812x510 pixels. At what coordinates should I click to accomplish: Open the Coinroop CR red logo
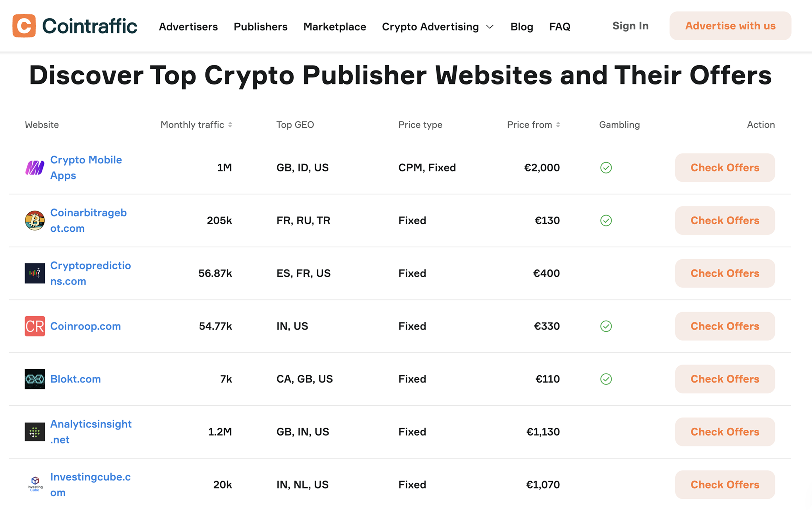click(x=35, y=326)
